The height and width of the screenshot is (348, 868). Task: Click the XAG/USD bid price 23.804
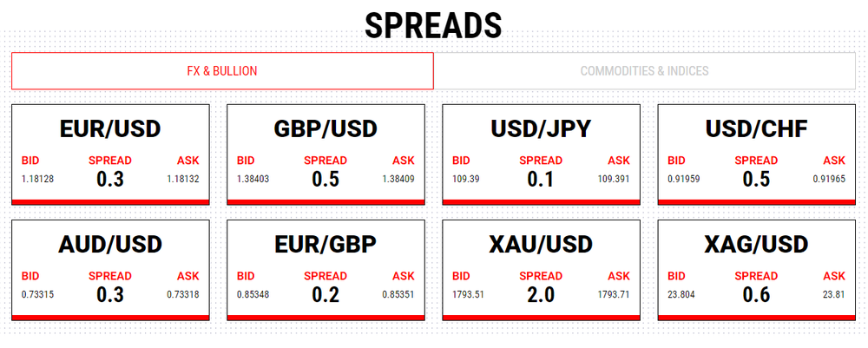point(681,294)
